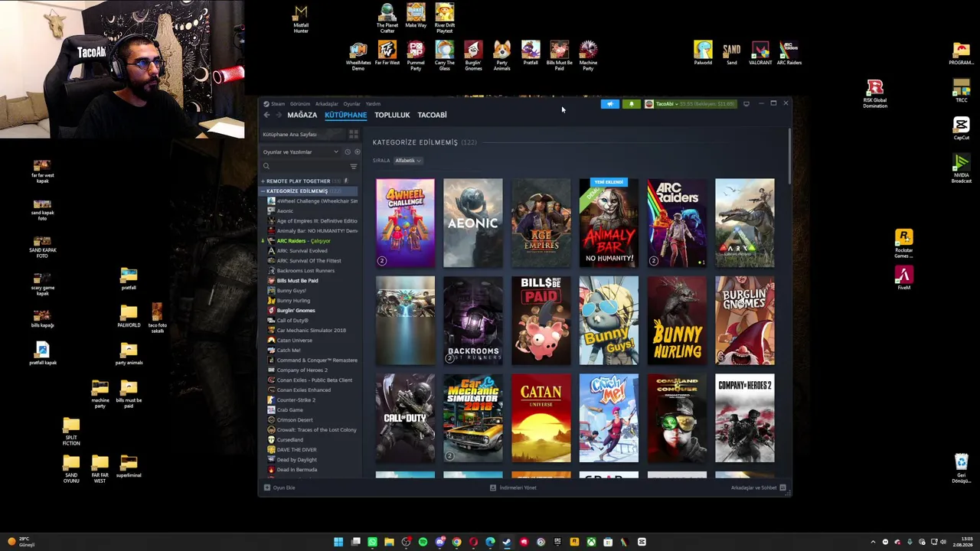Screen dimensions: 980x551
Task: Click Oyun Ekle to add a game
Action: point(279,487)
